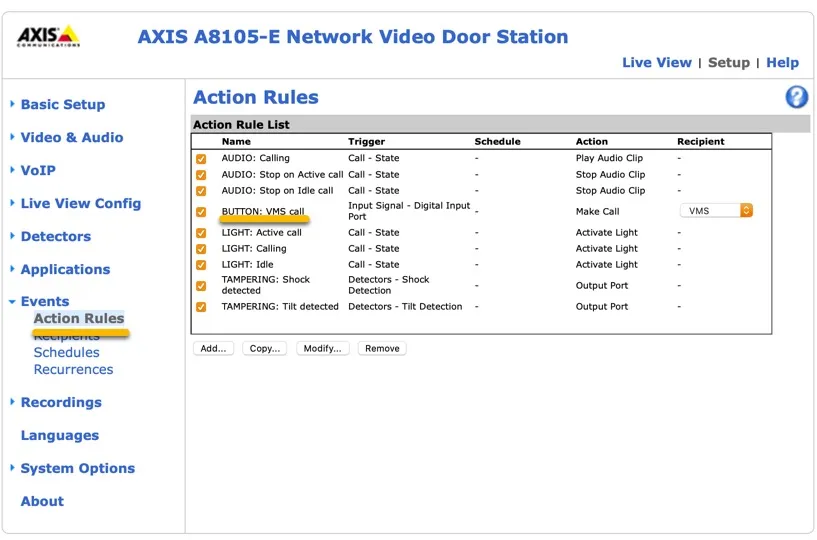Viewport: 817px width, 540px height.
Task: Open the About menu item
Action: pyautogui.click(x=42, y=501)
